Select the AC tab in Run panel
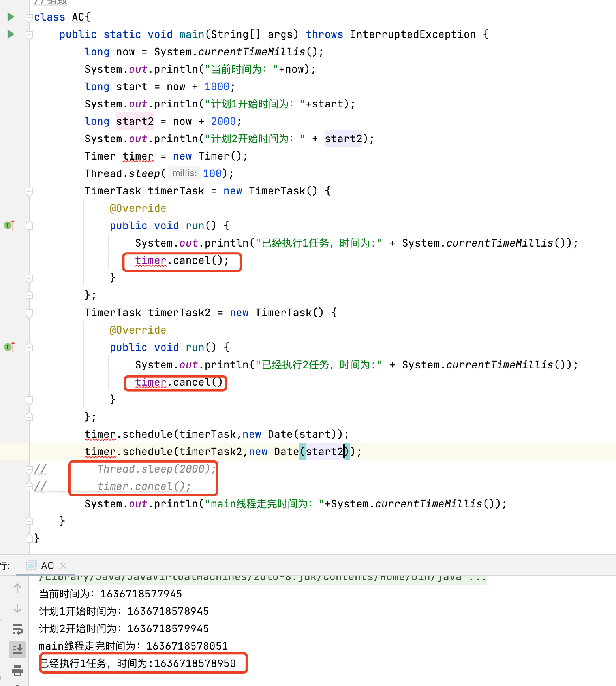The width and height of the screenshot is (616, 686). 47,566
